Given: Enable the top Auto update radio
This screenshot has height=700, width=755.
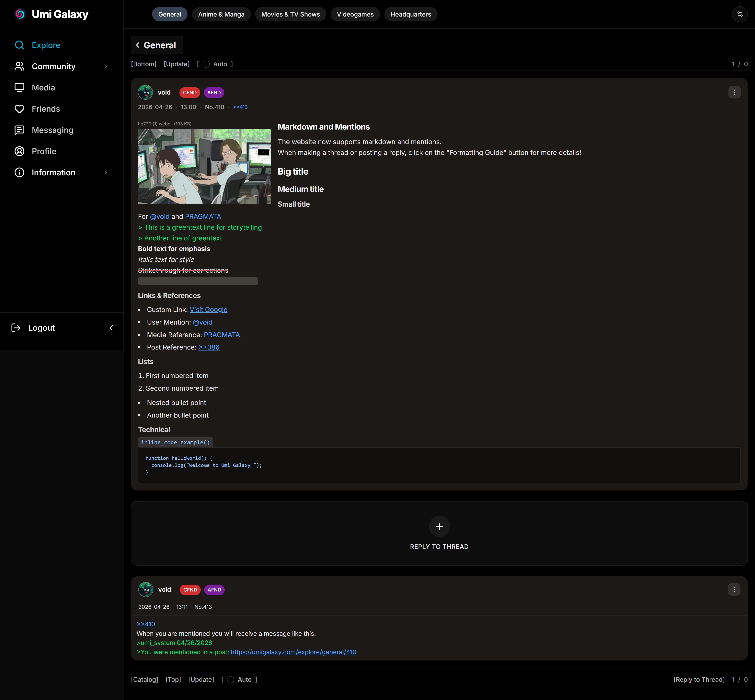Looking at the screenshot, I should pyautogui.click(x=206, y=64).
